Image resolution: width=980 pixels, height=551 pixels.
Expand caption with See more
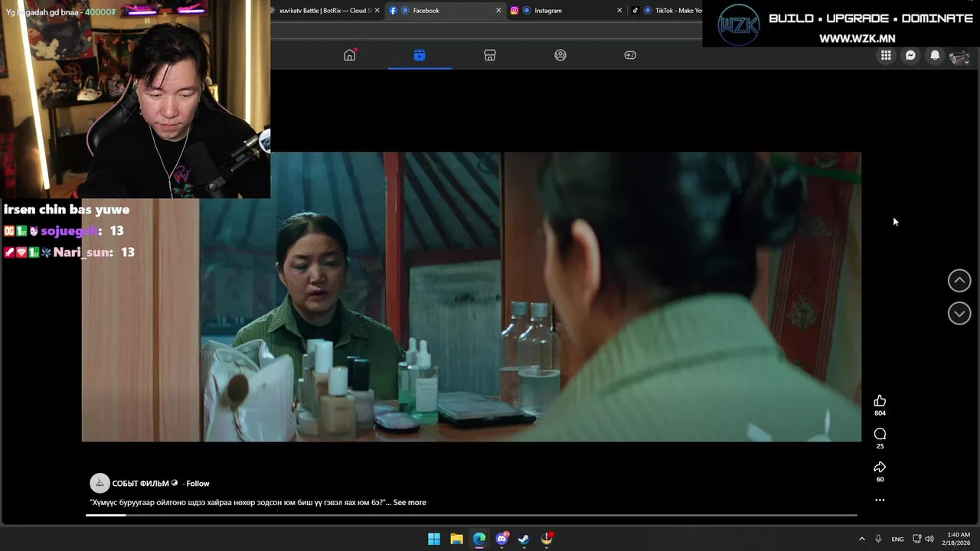[x=410, y=503]
